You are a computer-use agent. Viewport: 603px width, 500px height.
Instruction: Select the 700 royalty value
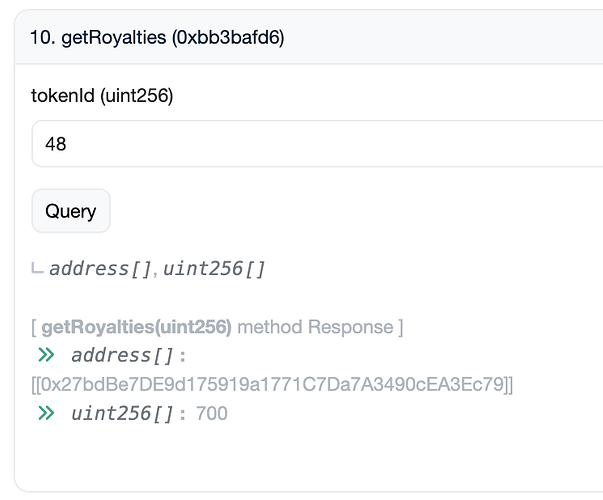tap(212, 413)
